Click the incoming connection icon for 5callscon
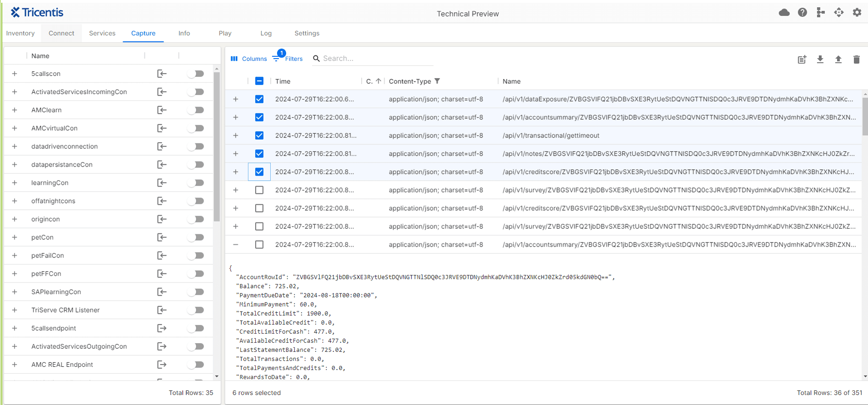Viewport: 868px width, 405px height. pyautogui.click(x=162, y=74)
